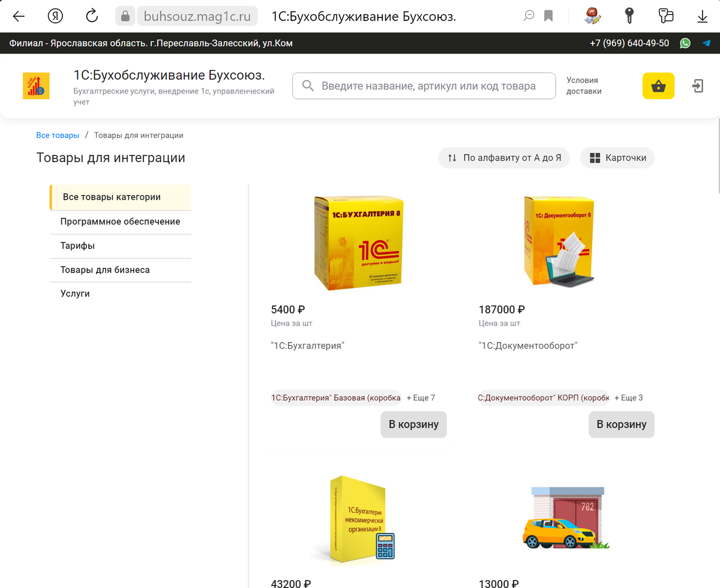Open sort dropdown По алфавиту от А до Я
The height and width of the screenshot is (588, 720).
point(504,158)
